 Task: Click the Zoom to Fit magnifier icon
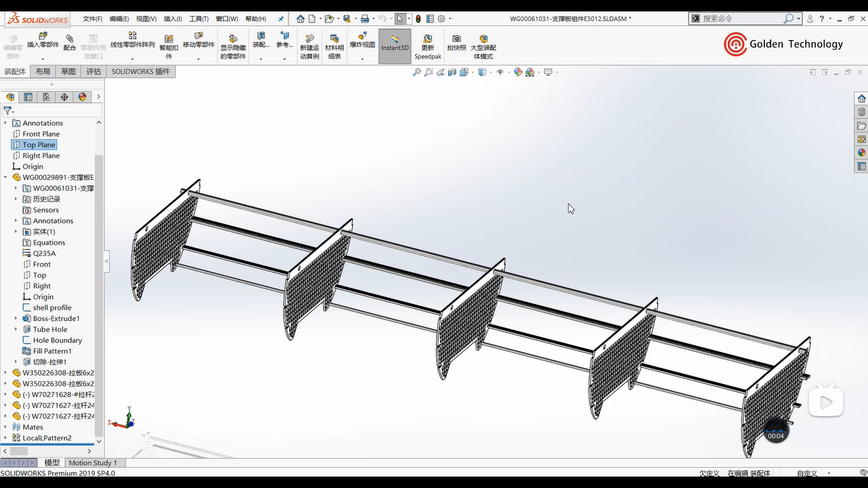point(417,72)
